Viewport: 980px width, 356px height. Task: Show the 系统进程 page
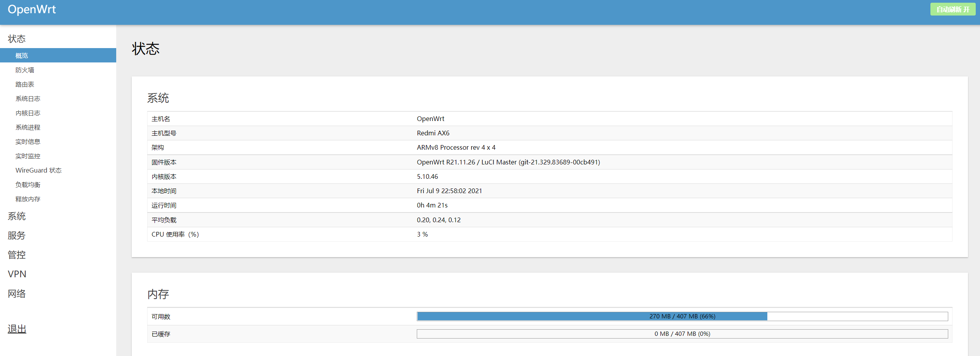pos(28,127)
